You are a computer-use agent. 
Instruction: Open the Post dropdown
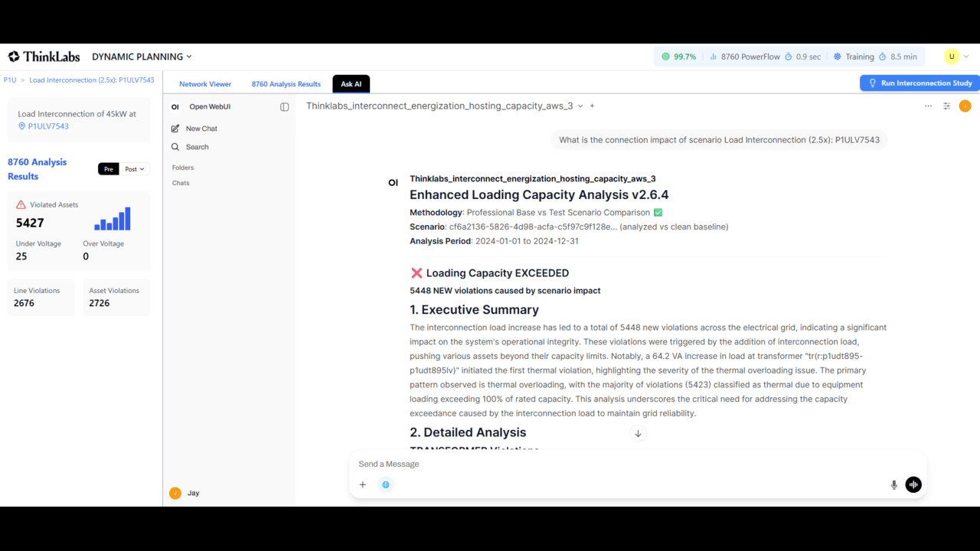click(135, 168)
